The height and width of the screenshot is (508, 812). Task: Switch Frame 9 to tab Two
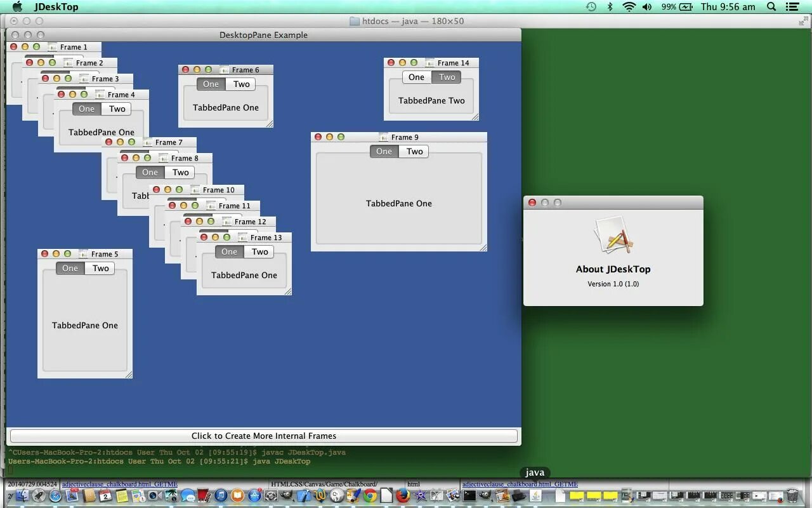[x=414, y=151]
